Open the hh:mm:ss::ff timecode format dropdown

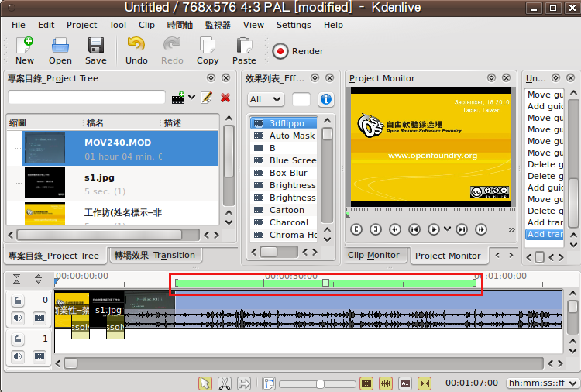pos(542,383)
